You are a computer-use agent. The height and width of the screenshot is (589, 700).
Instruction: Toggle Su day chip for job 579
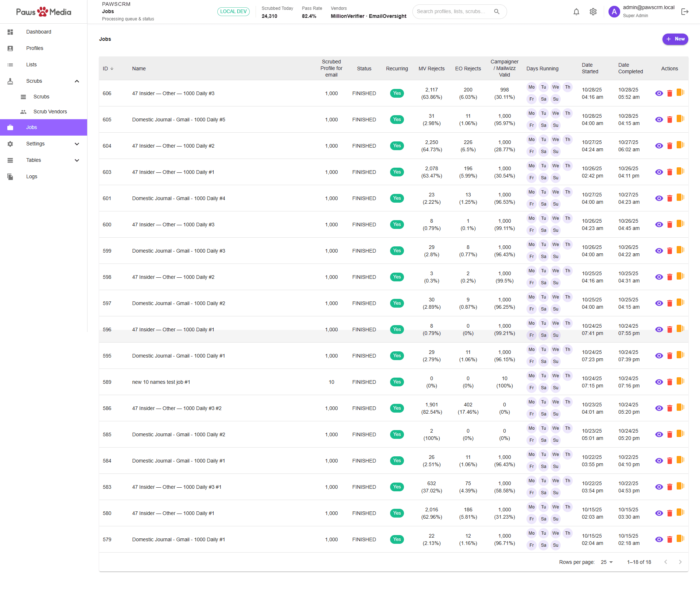tap(555, 545)
